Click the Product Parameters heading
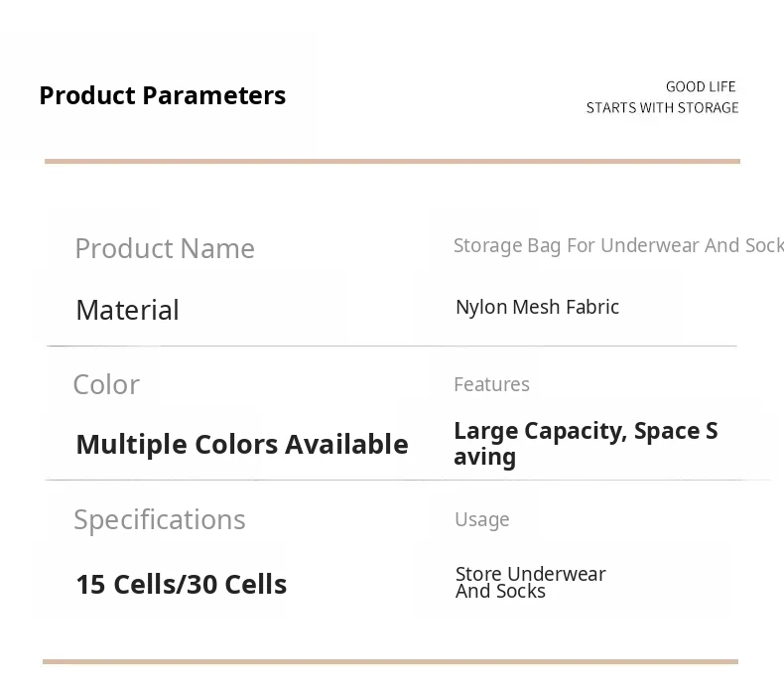The image size is (784, 695). tap(162, 95)
